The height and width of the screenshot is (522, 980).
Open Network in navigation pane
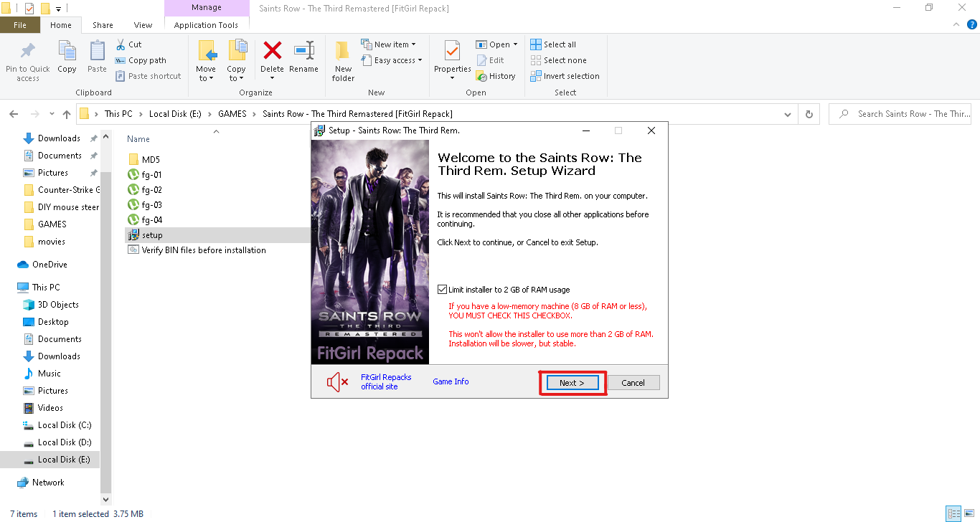tap(40, 483)
